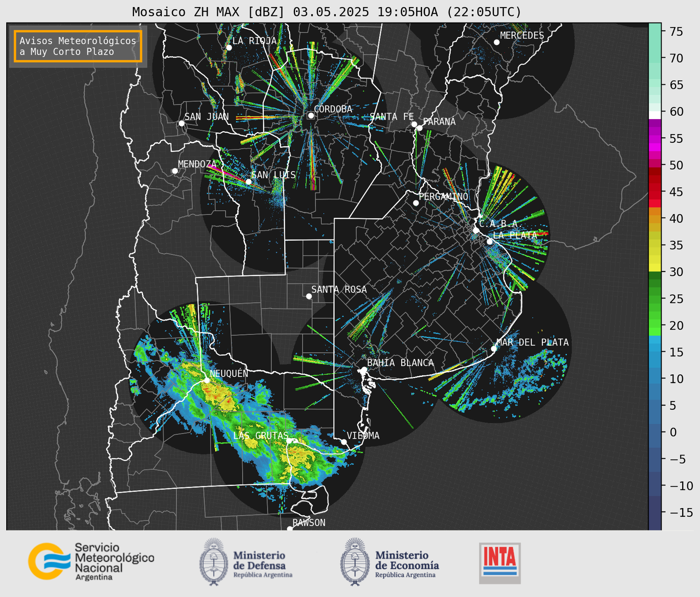This screenshot has height=597, width=700.
Task: Click the Mercedes city dot
Action: tap(496, 42)
